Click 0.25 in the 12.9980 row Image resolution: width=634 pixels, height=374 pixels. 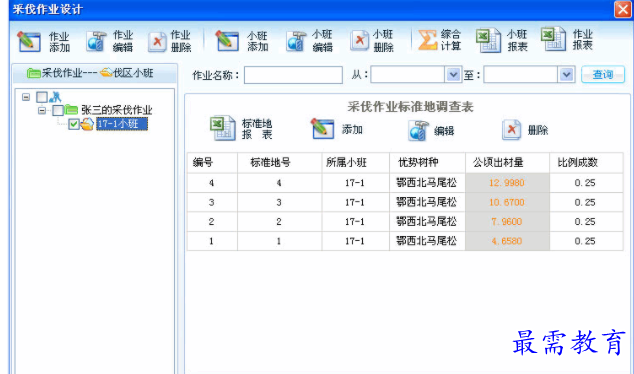(x=585, y=183)
